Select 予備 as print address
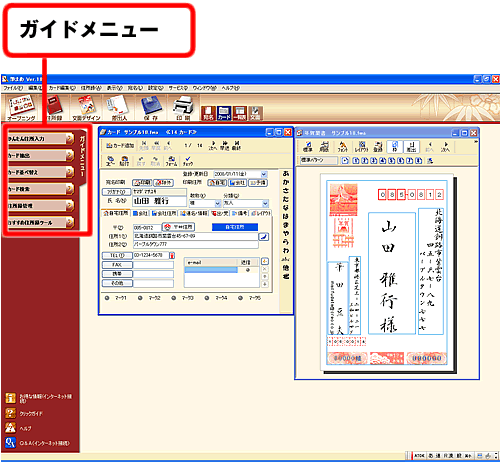This screenshot has height=462, width=500. coord(258,183)
